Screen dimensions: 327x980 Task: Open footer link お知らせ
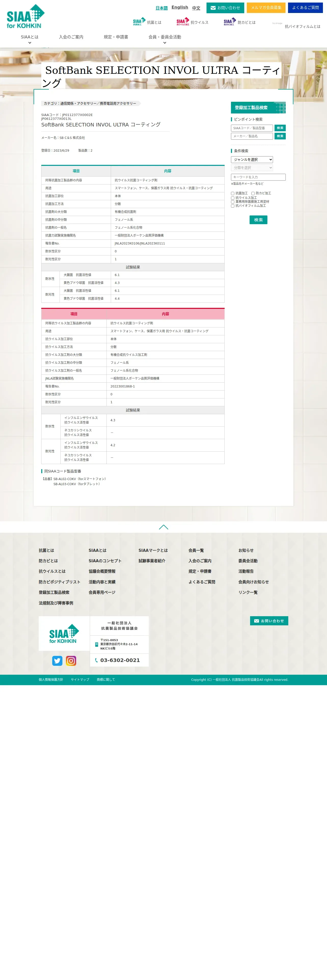[246, 551]
